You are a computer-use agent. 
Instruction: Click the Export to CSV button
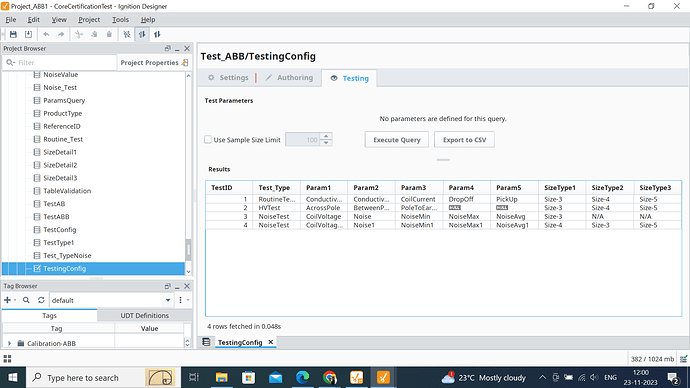click(x=464, y=139)
